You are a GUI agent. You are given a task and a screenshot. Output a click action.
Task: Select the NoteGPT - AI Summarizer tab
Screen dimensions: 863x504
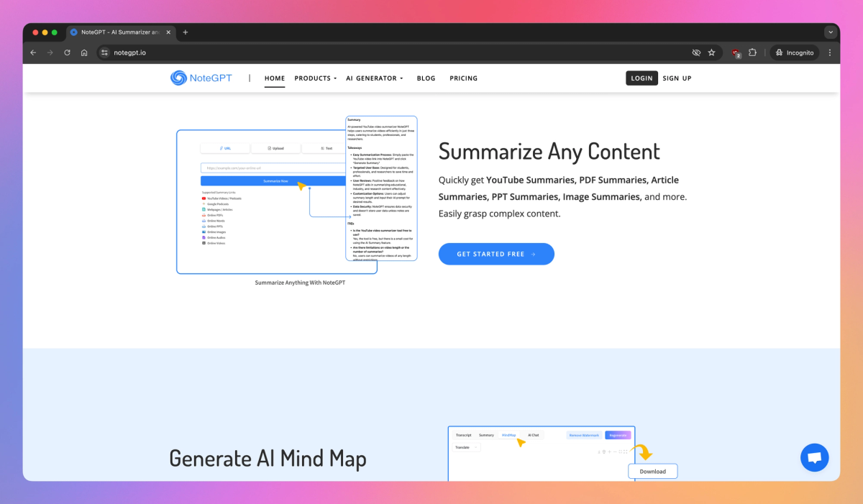tap(120, 32)
